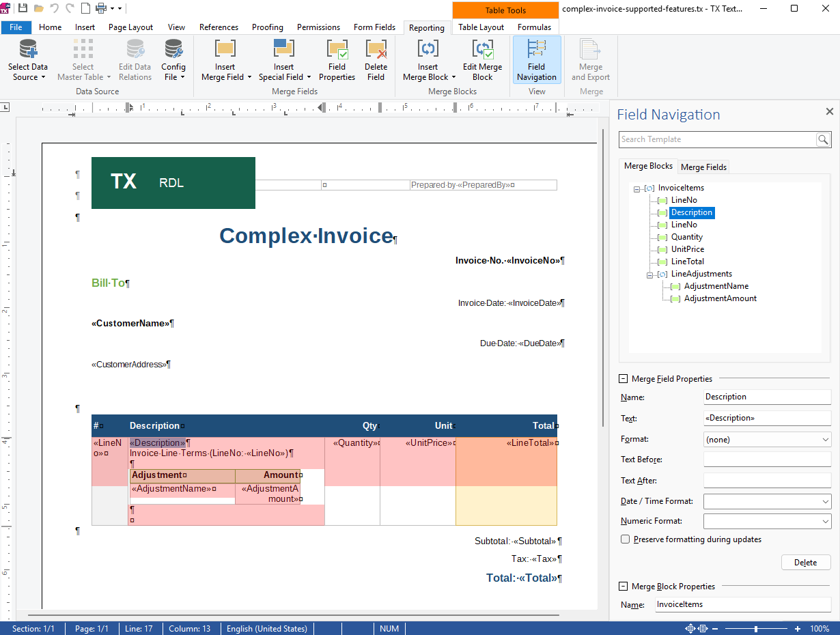Screen dimensions: 840x635
Task: Click the «InvoiceNo» field in document
Action: point(533,261)
